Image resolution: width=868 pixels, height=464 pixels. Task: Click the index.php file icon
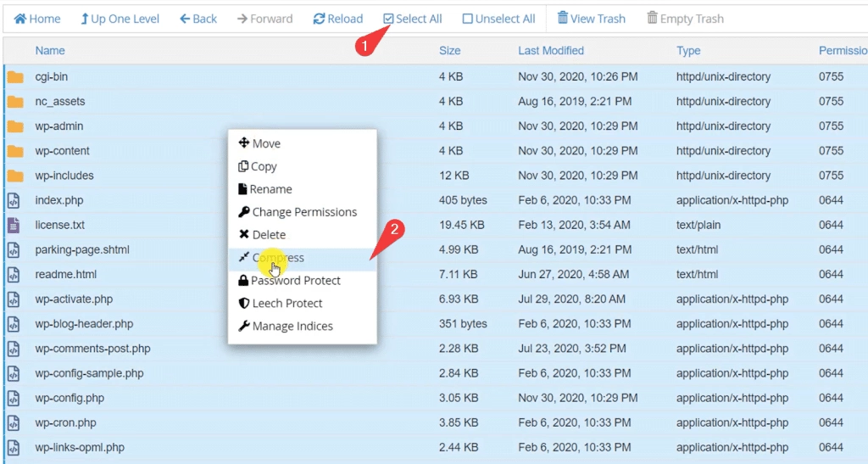pyautogui.click(x=14, y=200)
